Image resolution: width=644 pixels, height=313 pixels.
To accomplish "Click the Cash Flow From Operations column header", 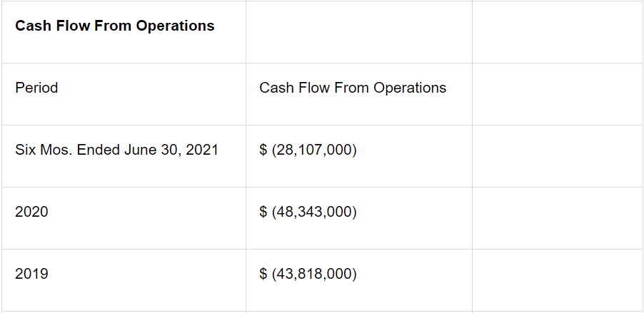I will tap(353, 88).
